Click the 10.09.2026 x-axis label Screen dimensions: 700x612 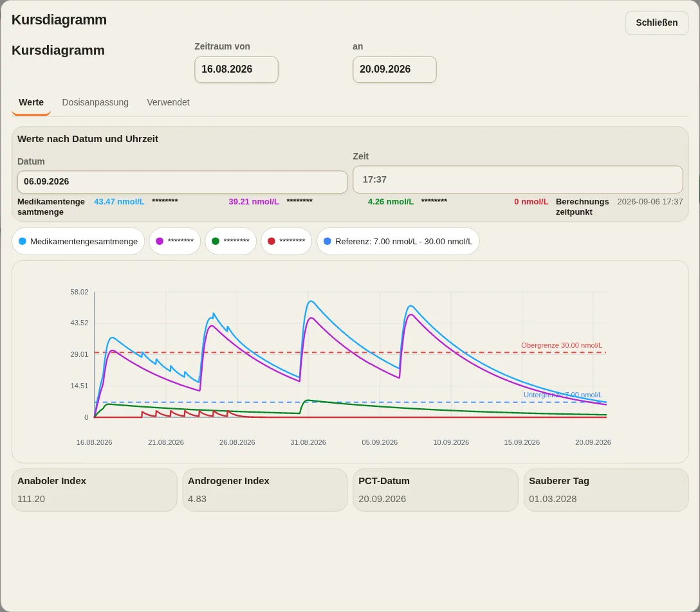point(451,442)
